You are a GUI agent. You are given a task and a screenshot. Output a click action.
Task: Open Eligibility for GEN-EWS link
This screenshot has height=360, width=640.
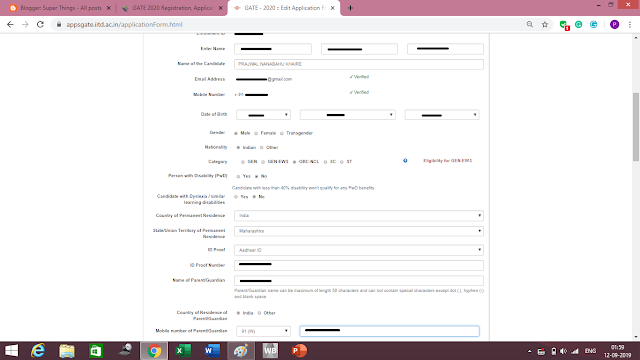tap(448, 161)
